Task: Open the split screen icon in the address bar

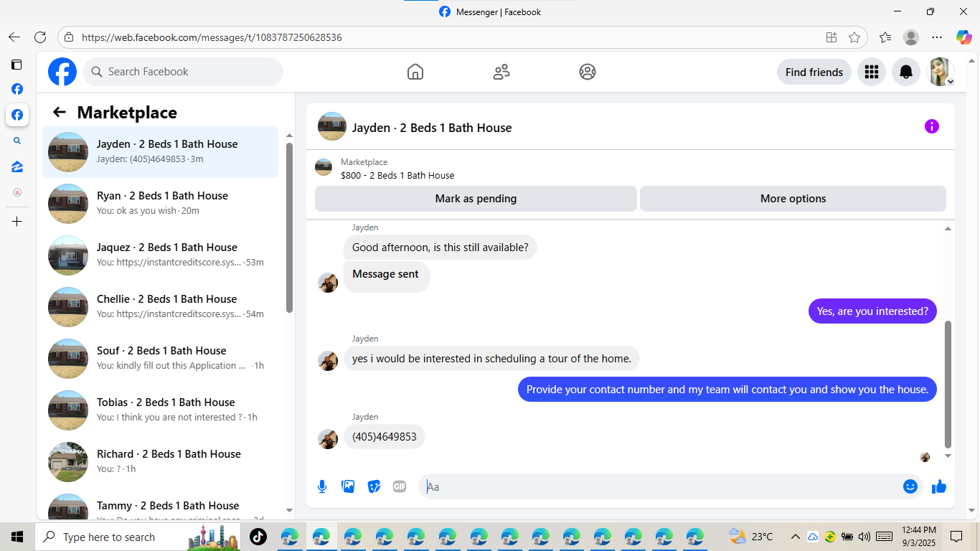Action: click(x=831, y=37)
